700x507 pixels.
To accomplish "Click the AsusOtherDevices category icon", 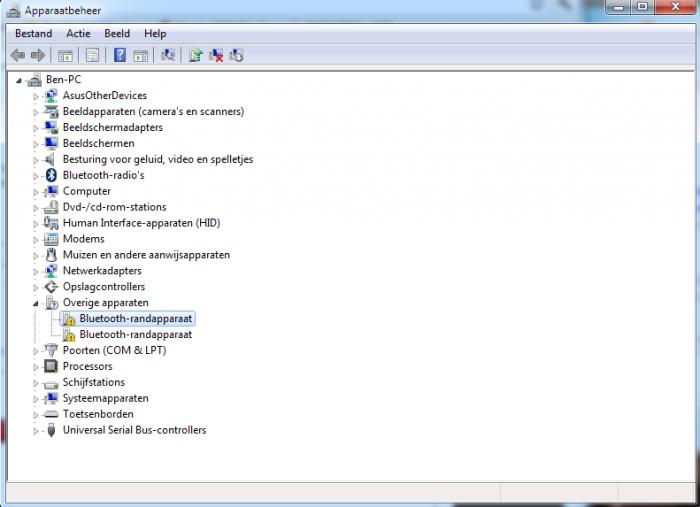I will pyautogui.click(x=51, y=96).
